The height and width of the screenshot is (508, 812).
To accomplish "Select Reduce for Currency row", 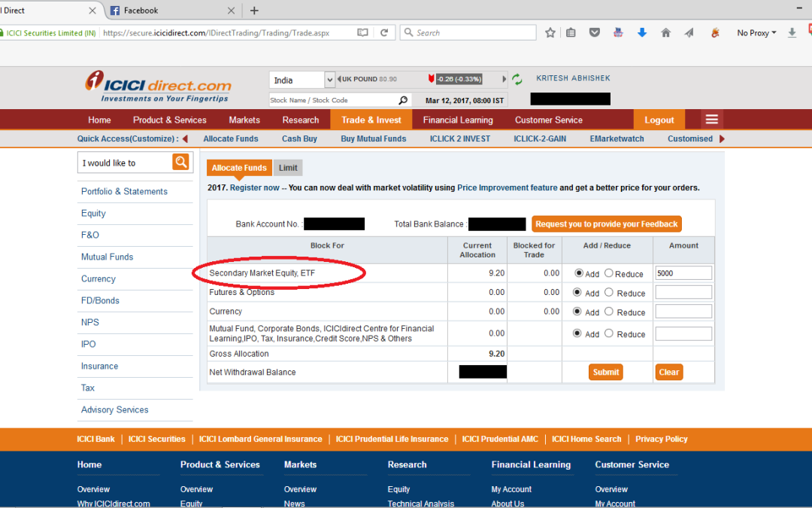I will pos(609,312).
